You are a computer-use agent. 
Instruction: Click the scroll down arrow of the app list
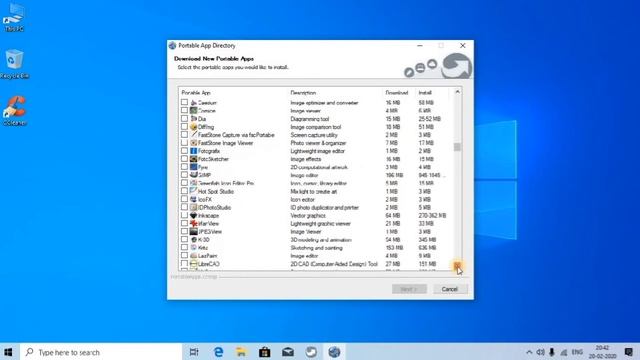(x=457, y=266)
